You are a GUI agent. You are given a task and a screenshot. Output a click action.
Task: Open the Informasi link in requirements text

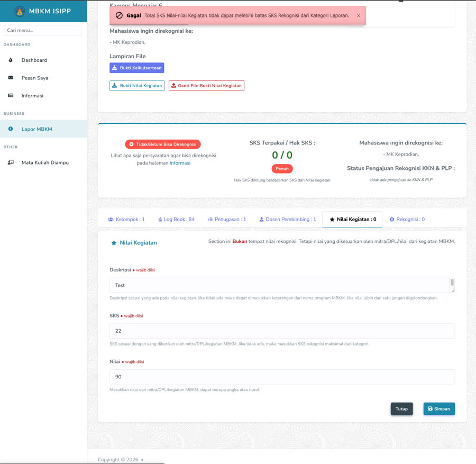[180, 163]
